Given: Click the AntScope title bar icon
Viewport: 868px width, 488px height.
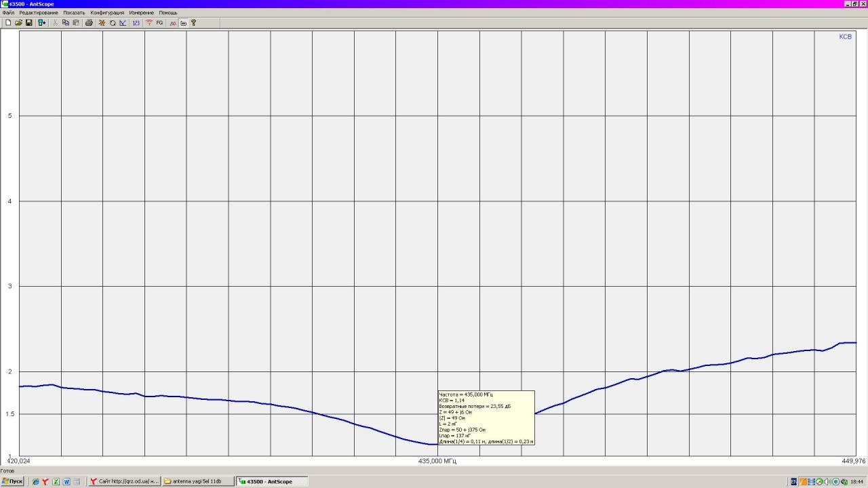Looking at the screenshot, I should pos(5,4).
